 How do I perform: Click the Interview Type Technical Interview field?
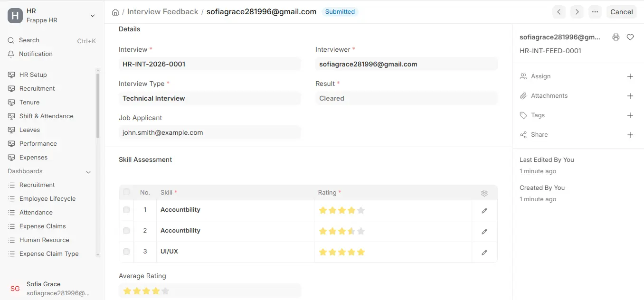210,98
